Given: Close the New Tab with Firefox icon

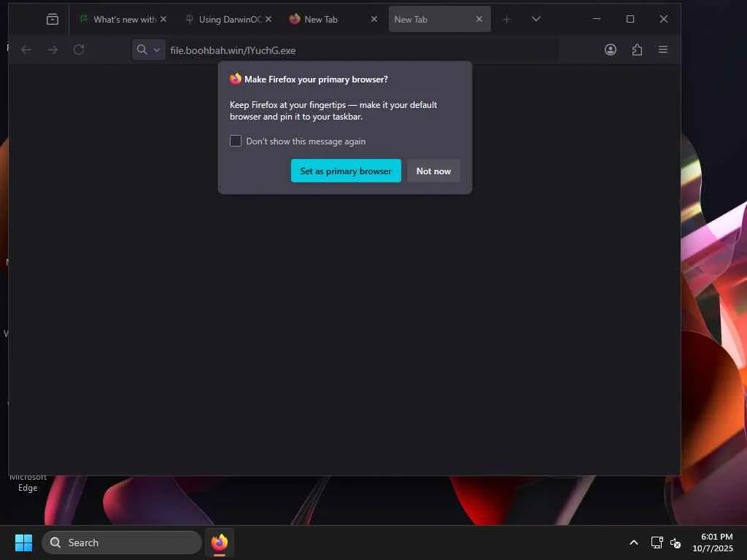Looking at the screenshot, I should [x=374, y=19].
